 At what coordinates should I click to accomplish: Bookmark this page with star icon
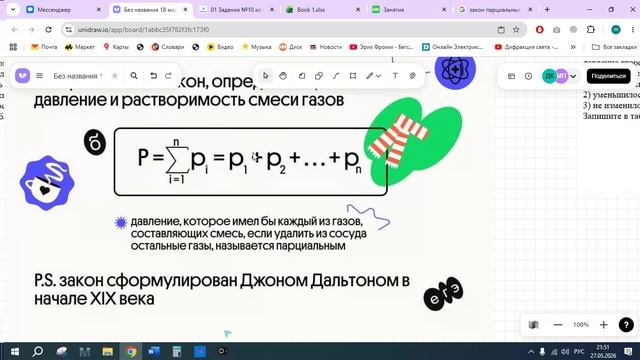click(516, 29)
